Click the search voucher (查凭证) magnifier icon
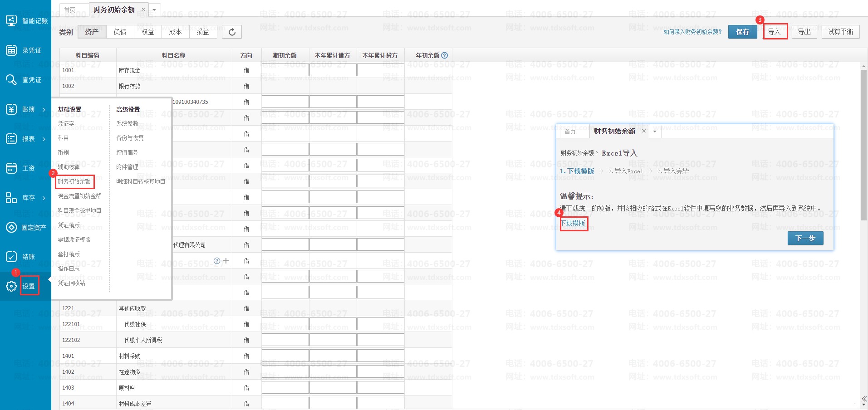This screenshot has height=410, width=868. [x=11, y=80]
